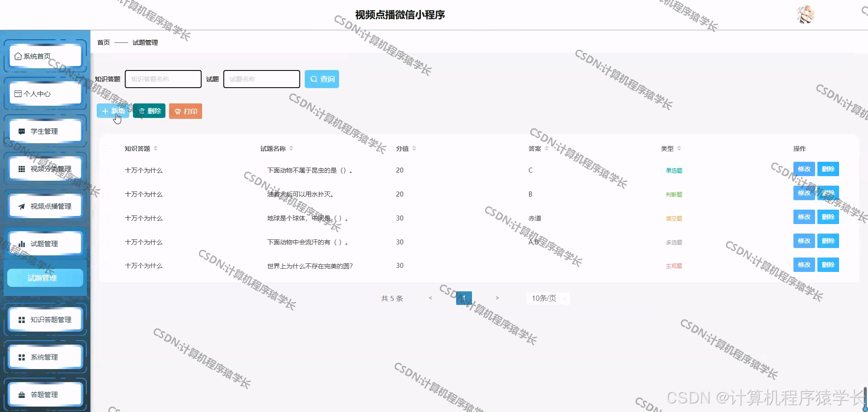The width and height of the screenshot is (868, 412).
Task: Expand 学生管理 sidebar menu
Action: [x=45, y=131]
